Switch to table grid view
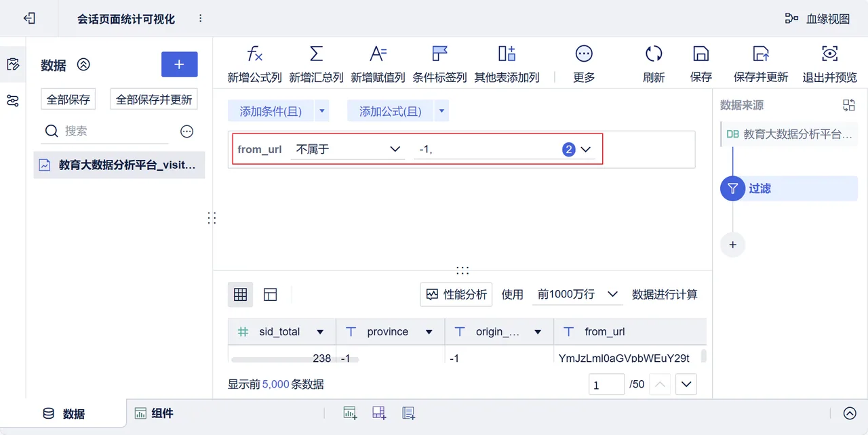The width and height of the screenshot is (868, 435). point(240,294)
